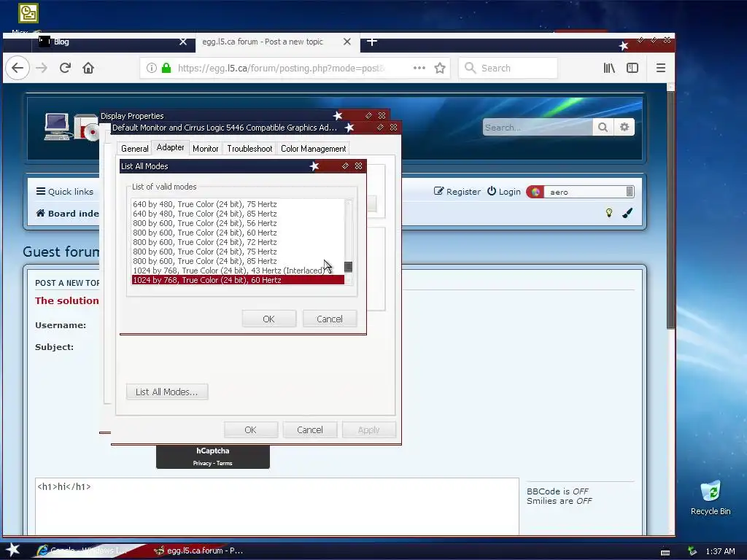The height and width of the screenshot is (560, 747).
Task: Click the message textarea with <h1>hi</h1>
Action: (x=276, y=506)
